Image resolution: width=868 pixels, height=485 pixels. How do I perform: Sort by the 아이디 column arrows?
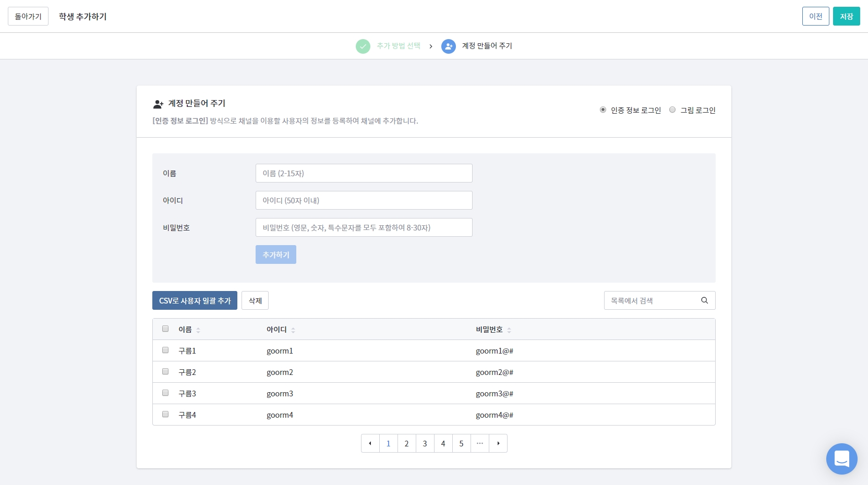point(293,330)
